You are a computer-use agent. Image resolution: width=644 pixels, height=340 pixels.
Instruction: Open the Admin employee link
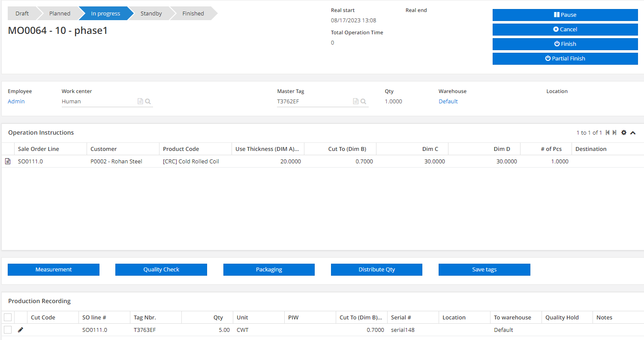16,101
